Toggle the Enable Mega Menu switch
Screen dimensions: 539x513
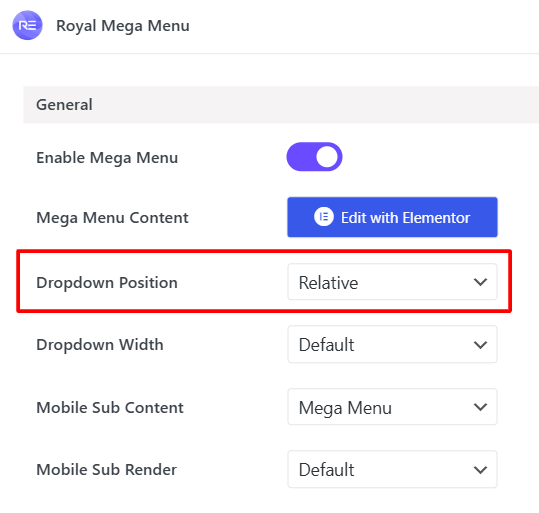[314, 157]
